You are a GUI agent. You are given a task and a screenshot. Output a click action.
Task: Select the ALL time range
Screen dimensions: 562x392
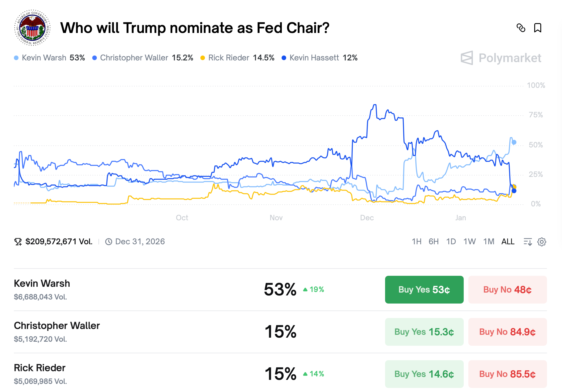pos(508,242)
